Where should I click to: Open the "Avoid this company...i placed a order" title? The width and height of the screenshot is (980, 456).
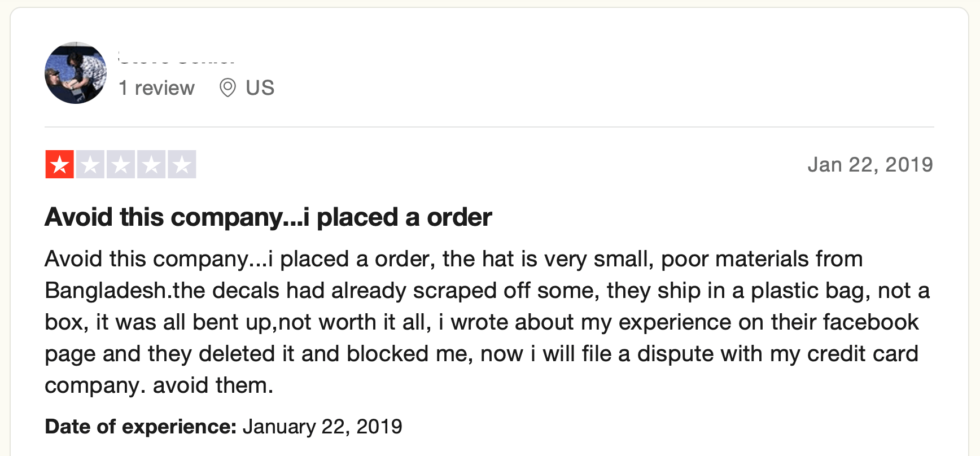click(268, 217)
